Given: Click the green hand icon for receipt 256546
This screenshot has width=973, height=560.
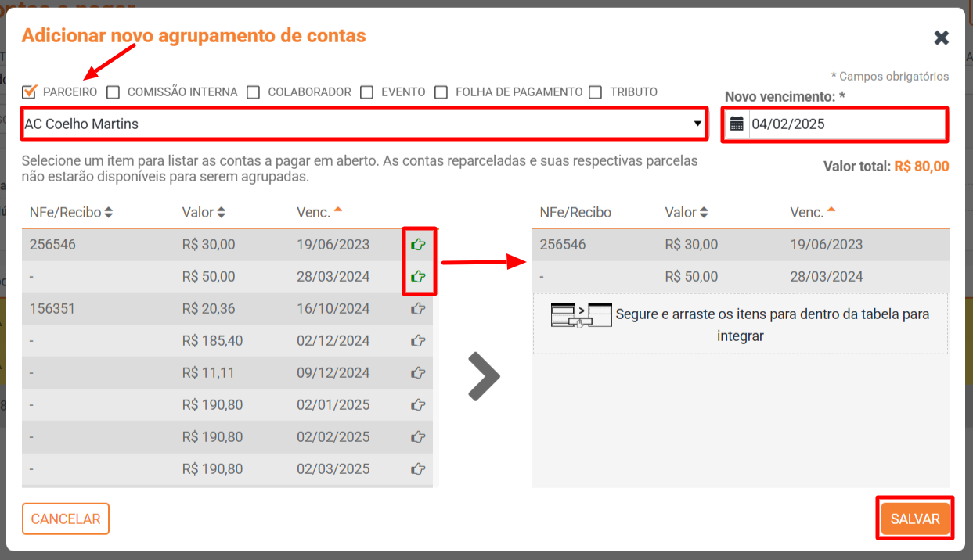Looking at the screenshot, I should [x=418, y=245].
